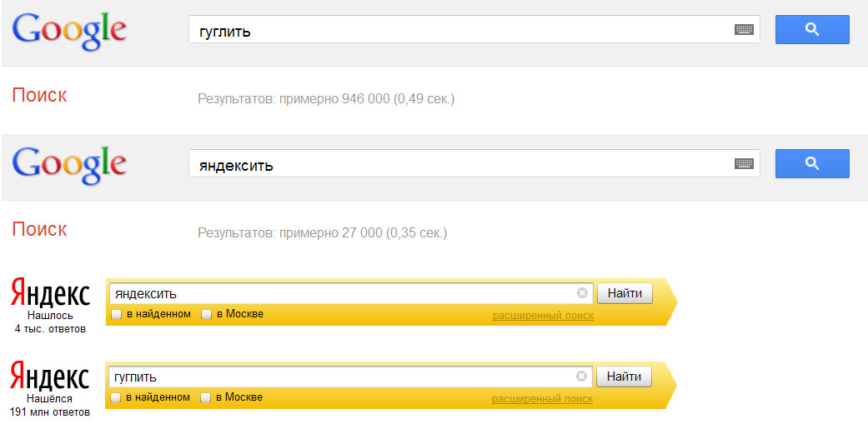The height and width of the screenshot is (424, 868).
Task: Click Google logo beside the 'гуглить' search box
Action: 69,31
